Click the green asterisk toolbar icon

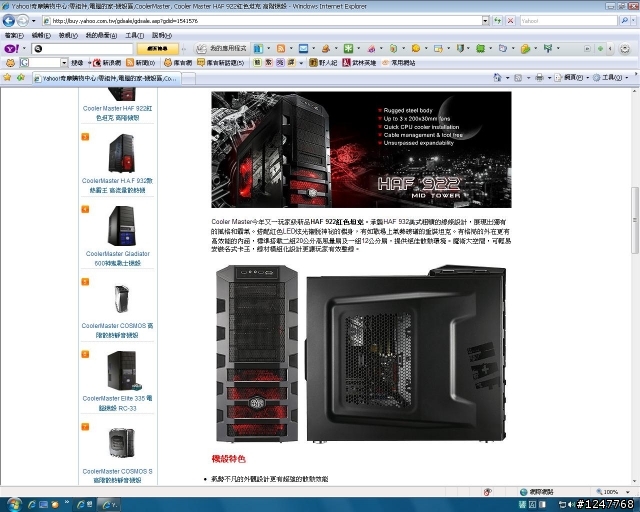348,49
